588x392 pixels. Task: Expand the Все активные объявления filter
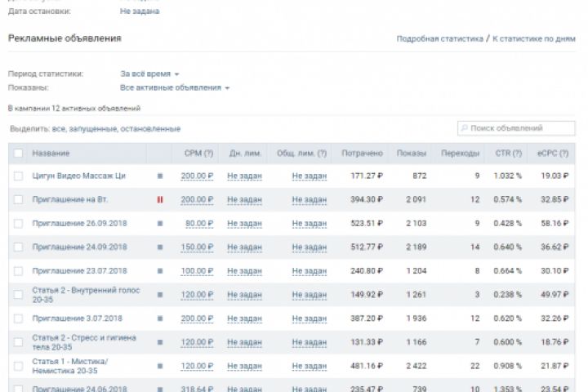[175, 87]
